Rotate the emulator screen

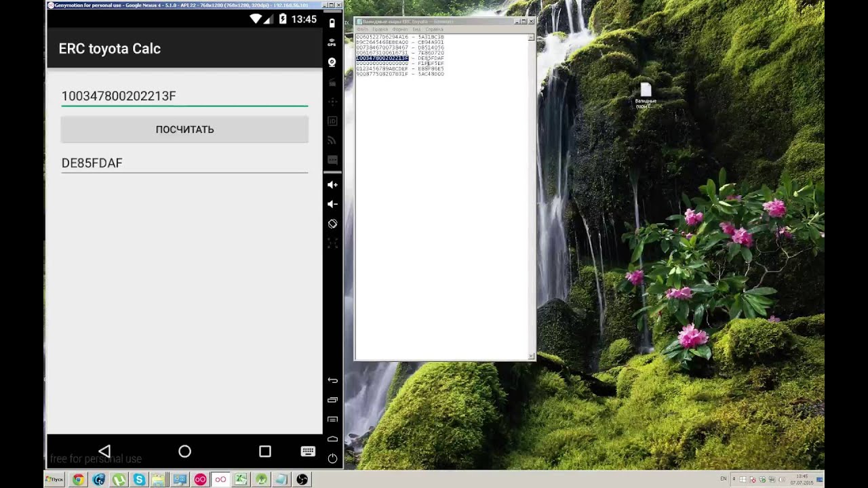coord(332,224)
